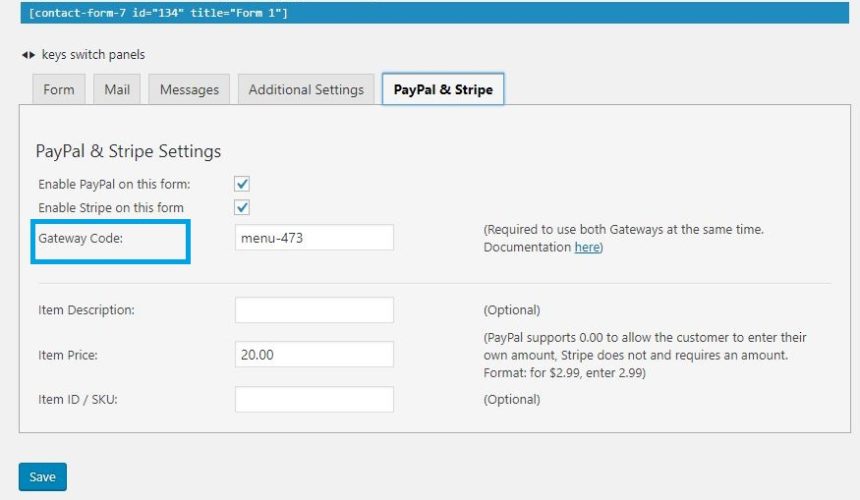Open the Additional Settings tab

[306, 89]
